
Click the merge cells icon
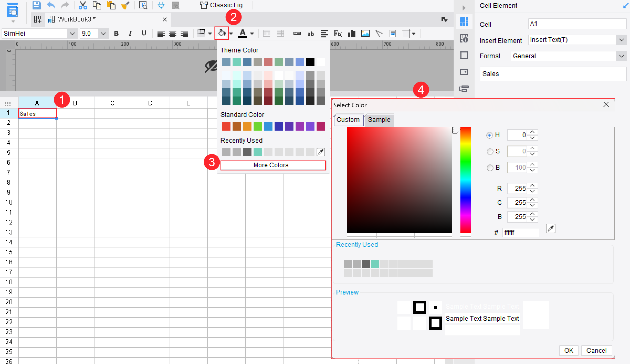point(267,34)
